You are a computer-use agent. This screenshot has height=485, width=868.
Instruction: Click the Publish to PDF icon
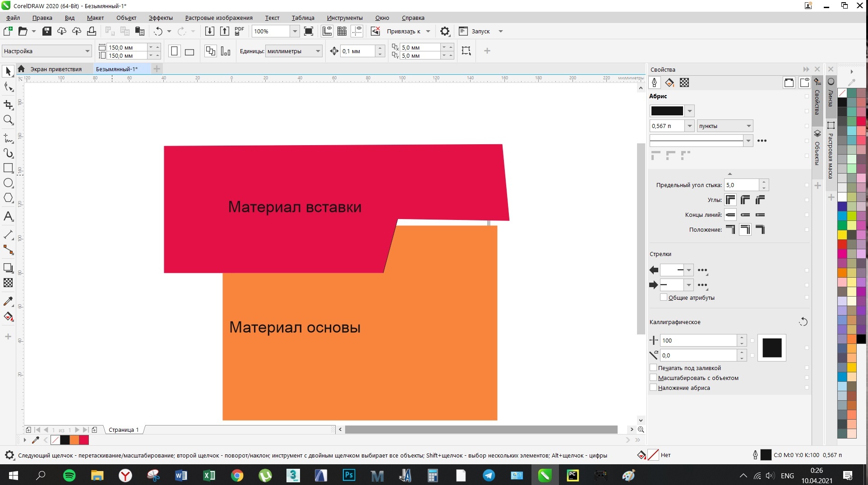(x=239, y=31)
